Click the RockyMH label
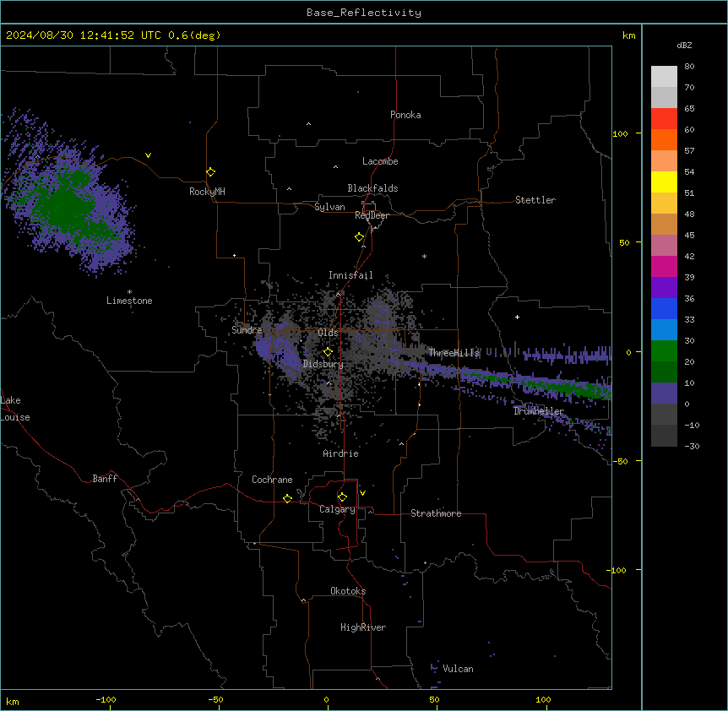 [207, 192]
